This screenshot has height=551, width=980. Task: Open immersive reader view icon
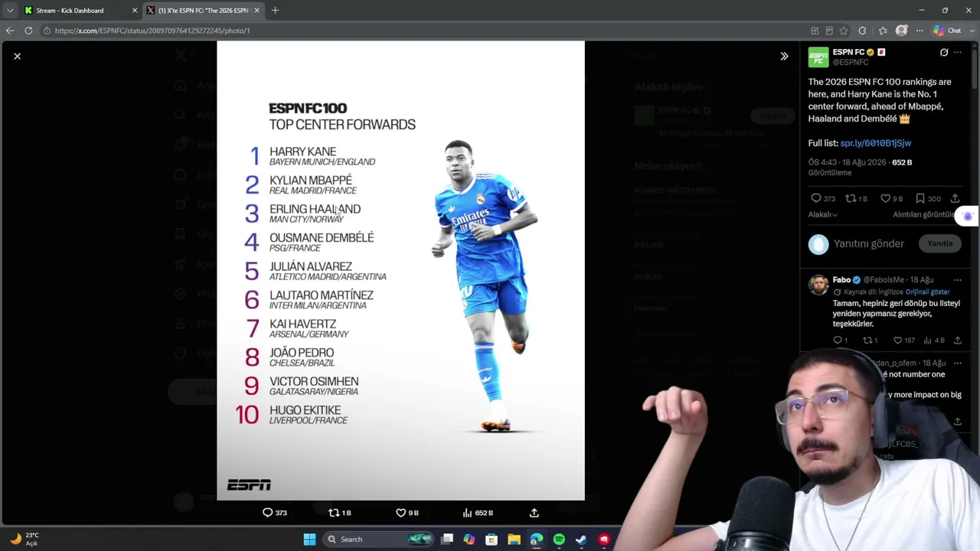click(829, 31)
